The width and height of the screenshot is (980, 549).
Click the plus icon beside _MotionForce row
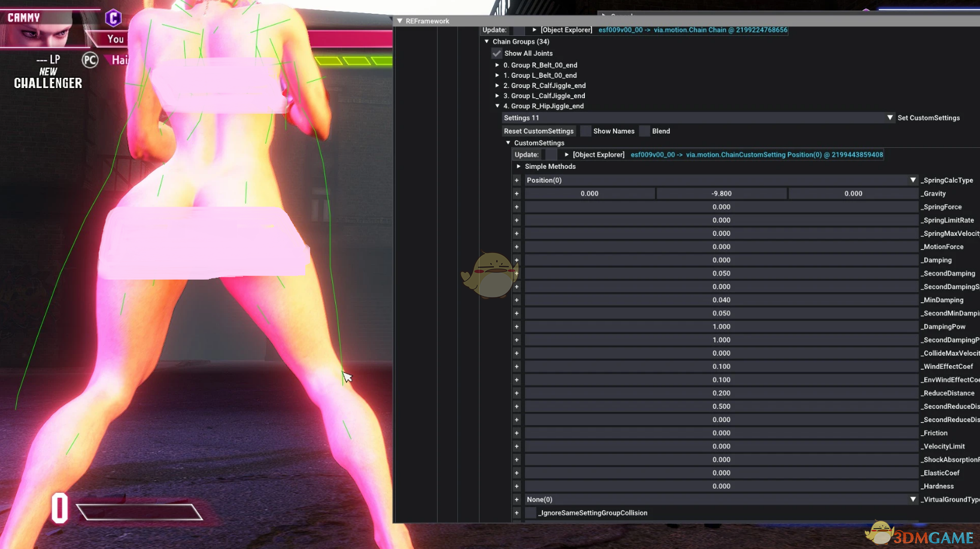pyautogui.click(x=517, y=247)
